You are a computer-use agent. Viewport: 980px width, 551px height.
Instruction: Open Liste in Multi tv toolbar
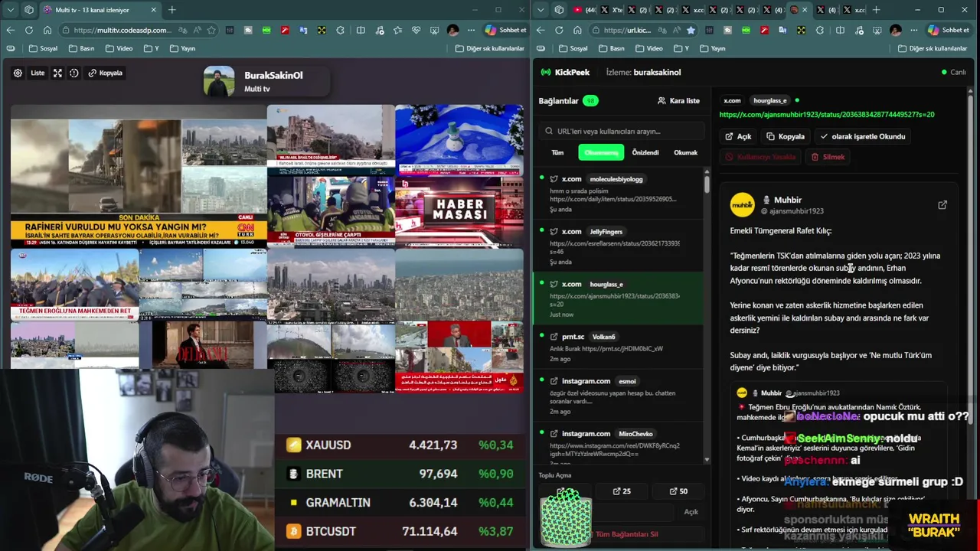point(38,73)
